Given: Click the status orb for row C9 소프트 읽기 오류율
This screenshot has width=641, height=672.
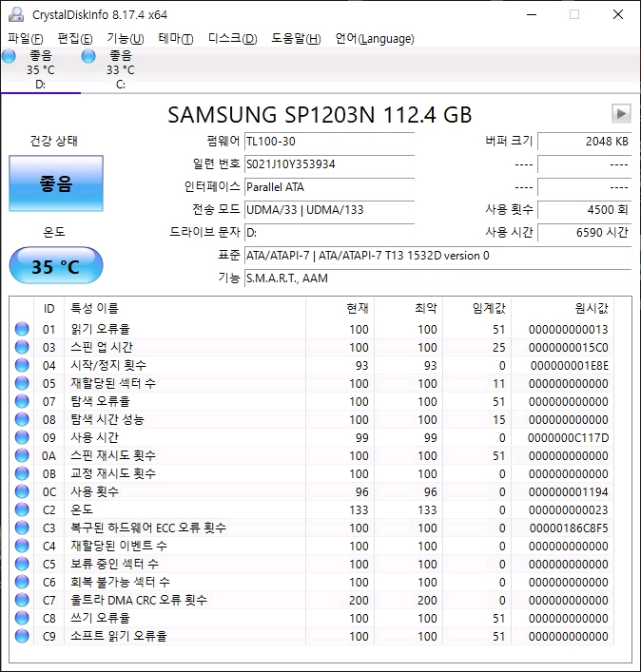Looking at the screenshot, I should click(x=22, y=636).
